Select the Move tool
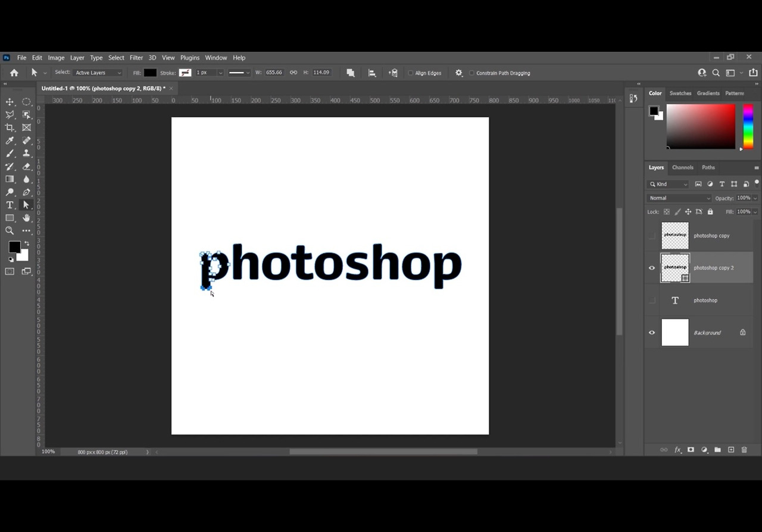Screen dimensions: 762x532 pyautogui.click(x=10, y=102)
